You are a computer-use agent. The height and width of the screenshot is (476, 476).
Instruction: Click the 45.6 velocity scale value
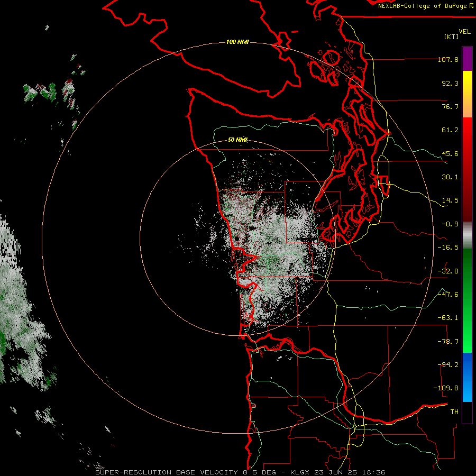tap(450, 153)
